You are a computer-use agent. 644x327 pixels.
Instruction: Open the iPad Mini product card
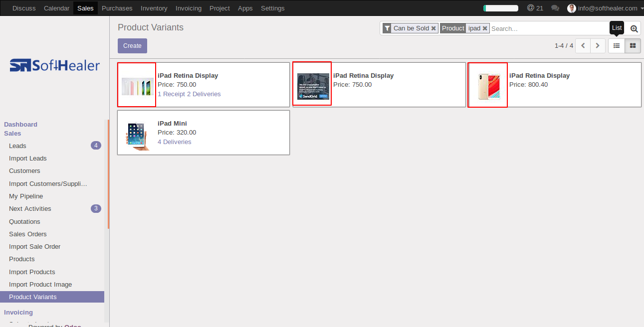(204, 133)
